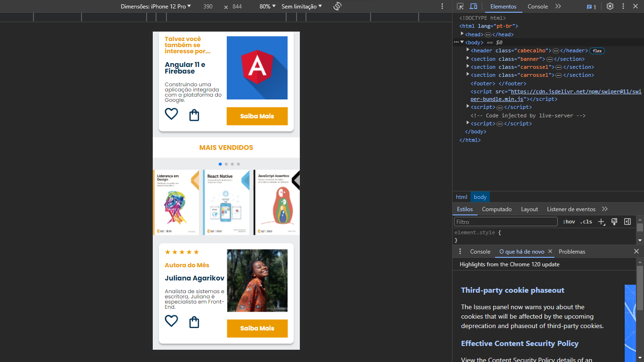Select body in the breadcrumb bar
This screenshot has width=644, height=362.
[x=480, y=197]
